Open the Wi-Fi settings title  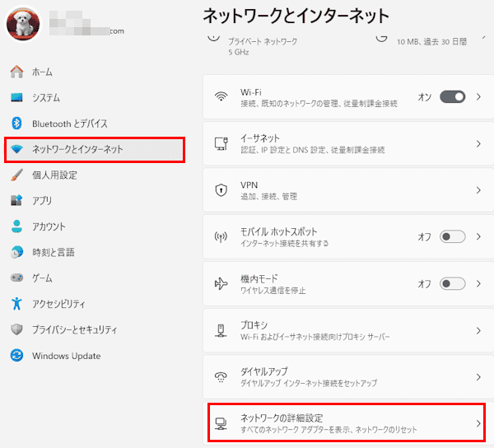point(251,92)
